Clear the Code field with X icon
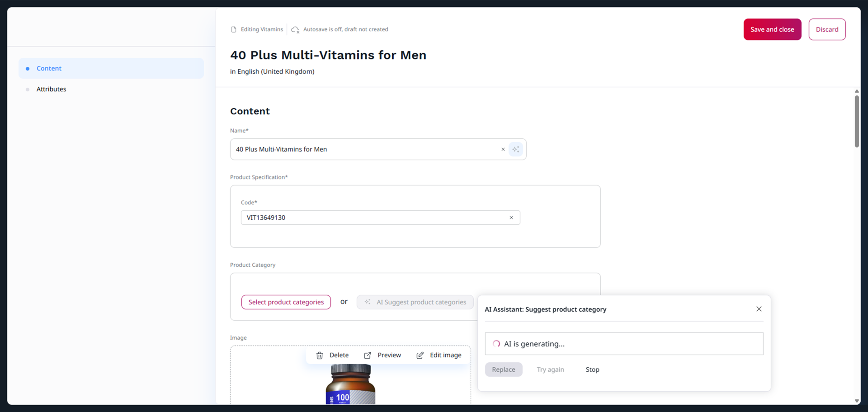The image size is (868, 412). tap(511, 218)
